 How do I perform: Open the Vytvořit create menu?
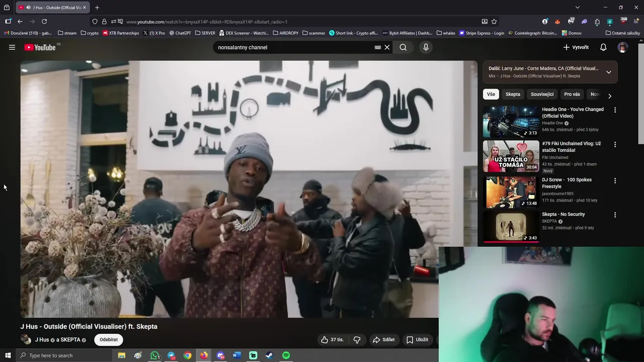[576, 47]
